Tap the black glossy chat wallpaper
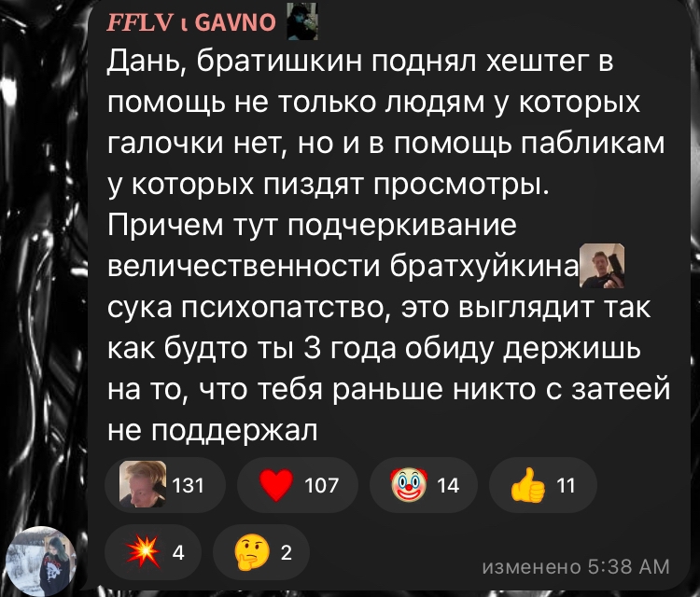 (42, 268)
